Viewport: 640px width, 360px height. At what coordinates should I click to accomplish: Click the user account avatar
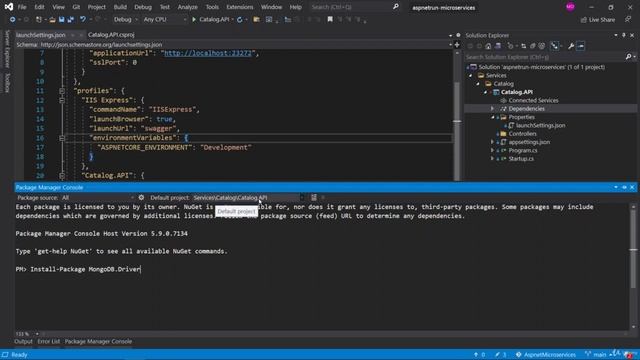[x=570, y=7]
